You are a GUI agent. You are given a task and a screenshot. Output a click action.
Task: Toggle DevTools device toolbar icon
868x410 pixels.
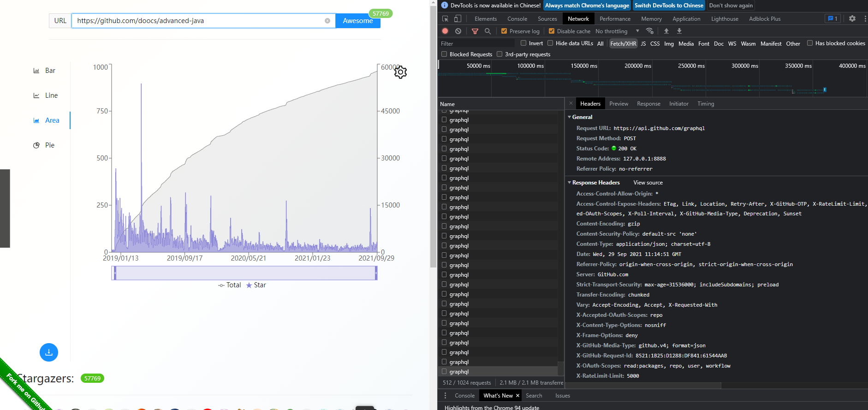click(458, 19)
